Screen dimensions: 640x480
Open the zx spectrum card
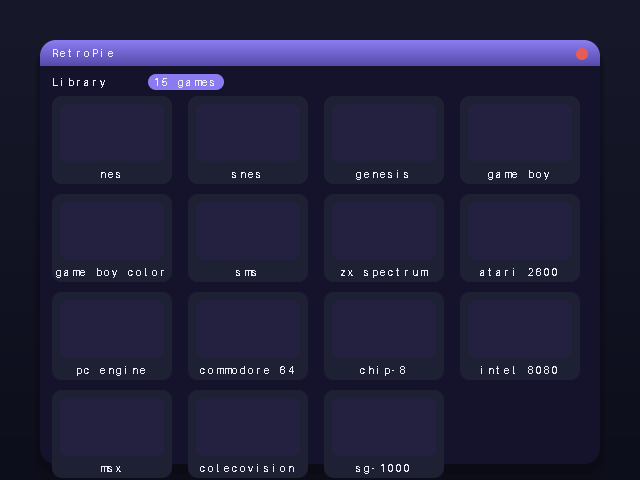pyautogui.click(x=384, y=238)
